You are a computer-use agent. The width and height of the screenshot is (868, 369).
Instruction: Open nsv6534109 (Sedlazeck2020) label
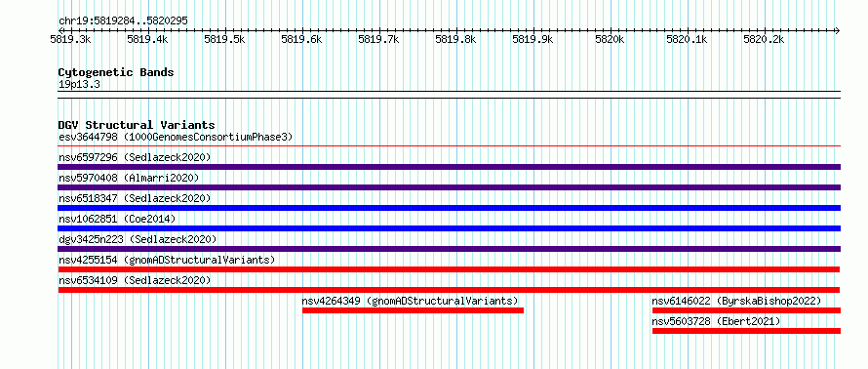tap(135, 280)
